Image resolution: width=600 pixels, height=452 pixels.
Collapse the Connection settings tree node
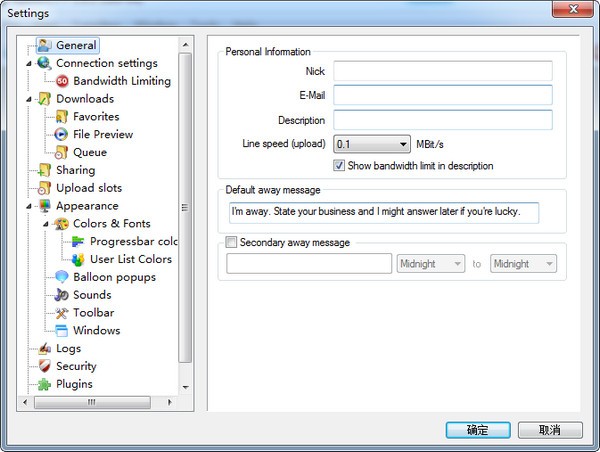coord(29,63)
